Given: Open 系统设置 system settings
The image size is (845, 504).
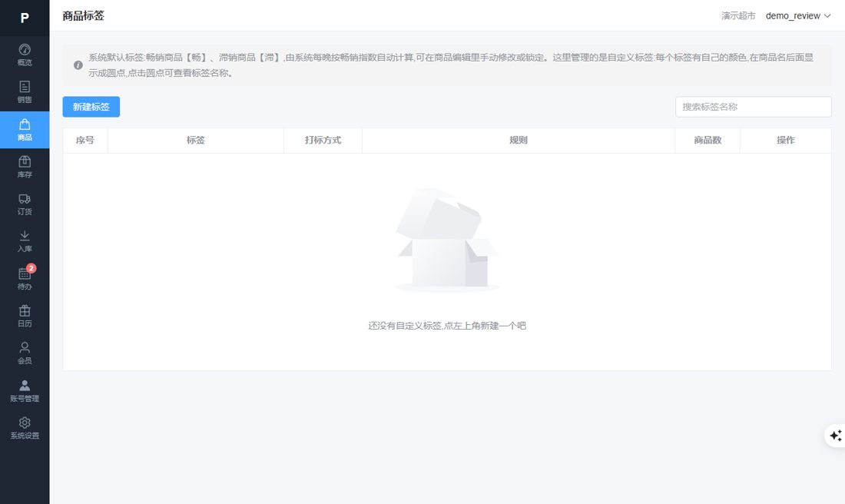Looking at the screenshot, I should pyautogui.click(x=25, y=428).
